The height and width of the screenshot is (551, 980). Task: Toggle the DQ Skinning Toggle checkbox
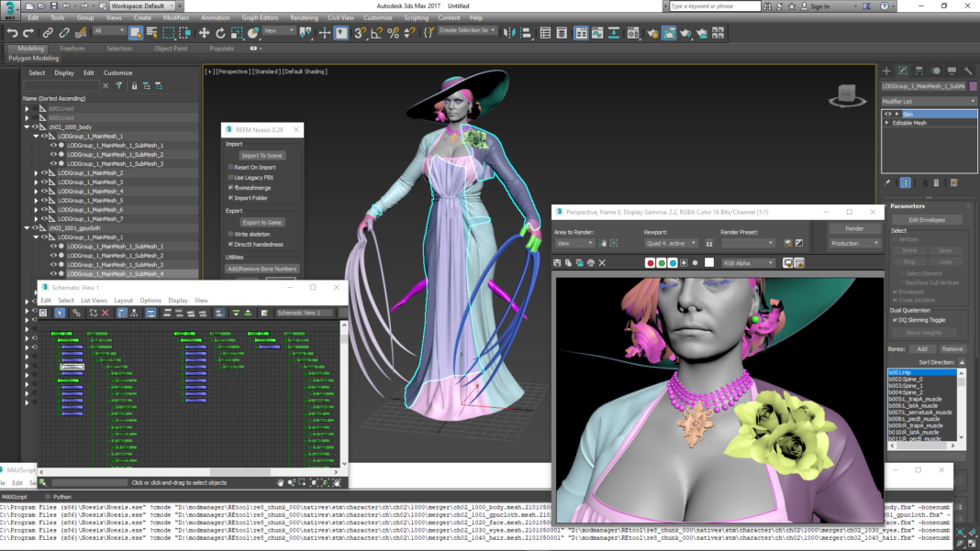pos(895,320)
